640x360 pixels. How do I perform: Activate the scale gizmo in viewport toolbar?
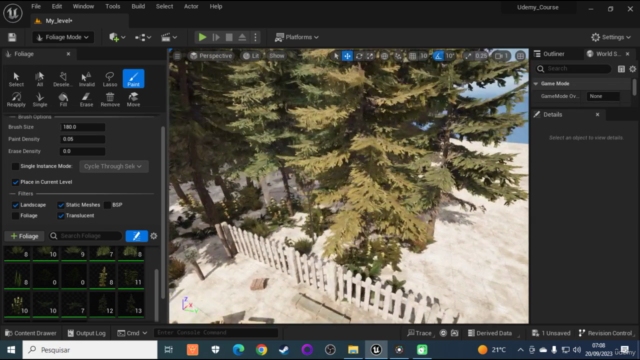click(x=370, y=56)
